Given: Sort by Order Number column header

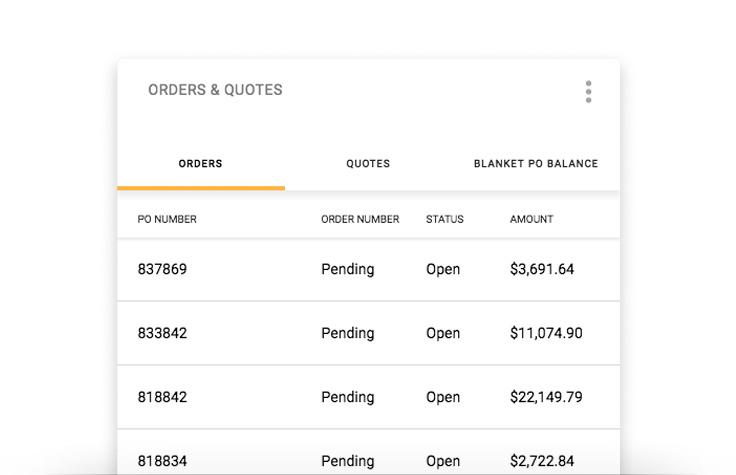Looking at the screenshot, I should click(x=360, y=219).
